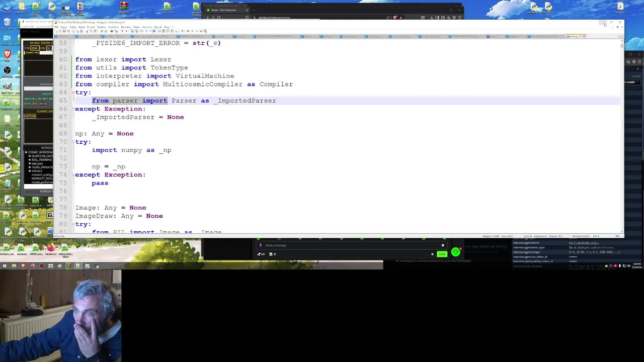Image resolution: width=644 pixels, height=362 pixels.
Task: Click the New file toolbar icon
Action: point(56,31)
